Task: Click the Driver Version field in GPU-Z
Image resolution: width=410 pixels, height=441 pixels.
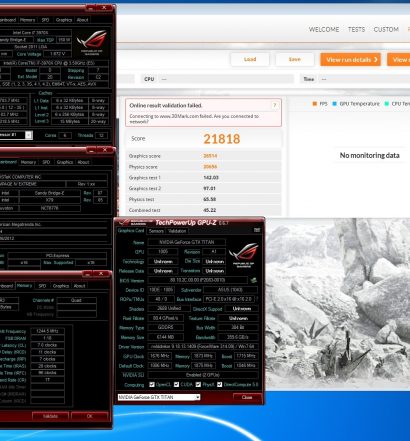Action: [x=202, y=347]
